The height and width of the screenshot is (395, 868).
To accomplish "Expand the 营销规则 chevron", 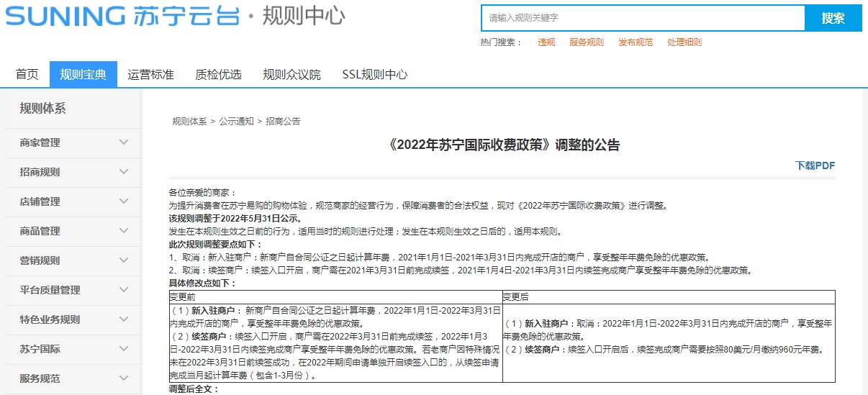I will pos(124,260).
